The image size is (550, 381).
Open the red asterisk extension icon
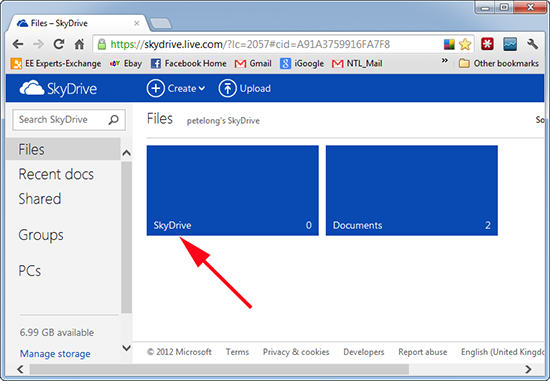click(487, 44)
